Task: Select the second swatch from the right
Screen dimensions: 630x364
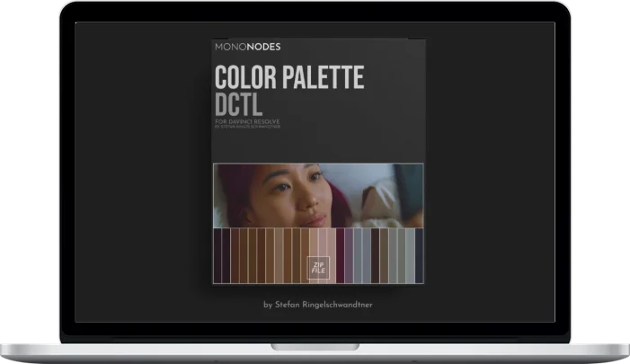Action: tap(412, 255)
